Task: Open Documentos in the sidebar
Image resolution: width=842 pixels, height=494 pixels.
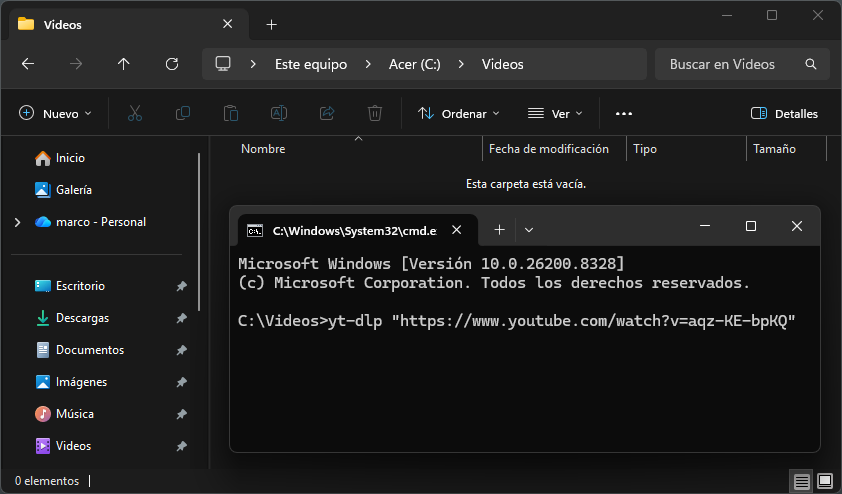Action: pos(90,350)
